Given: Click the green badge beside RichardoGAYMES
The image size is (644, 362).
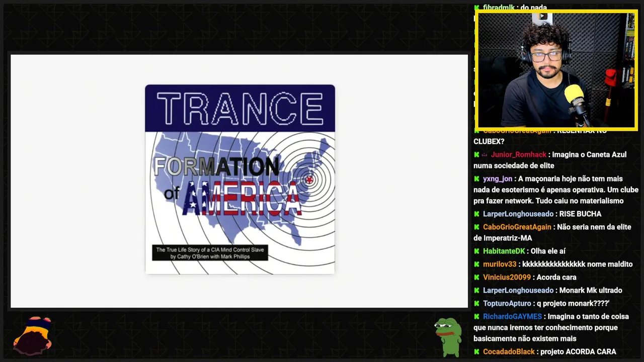Looking at the screenshot, I should click(476, 316).
